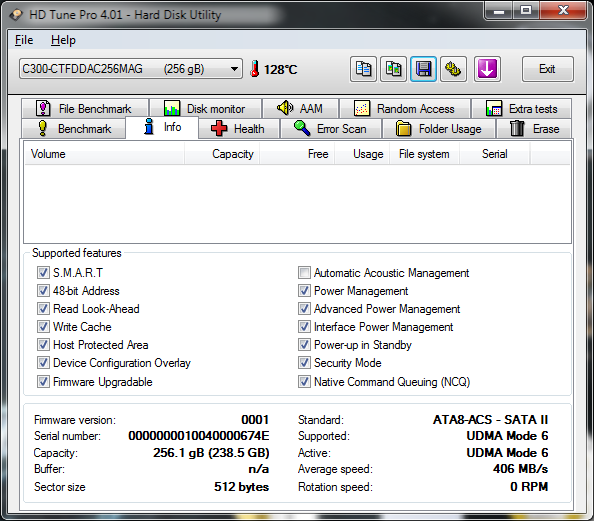
Task: Open the File menu
Action: click(x=24, y=40)
